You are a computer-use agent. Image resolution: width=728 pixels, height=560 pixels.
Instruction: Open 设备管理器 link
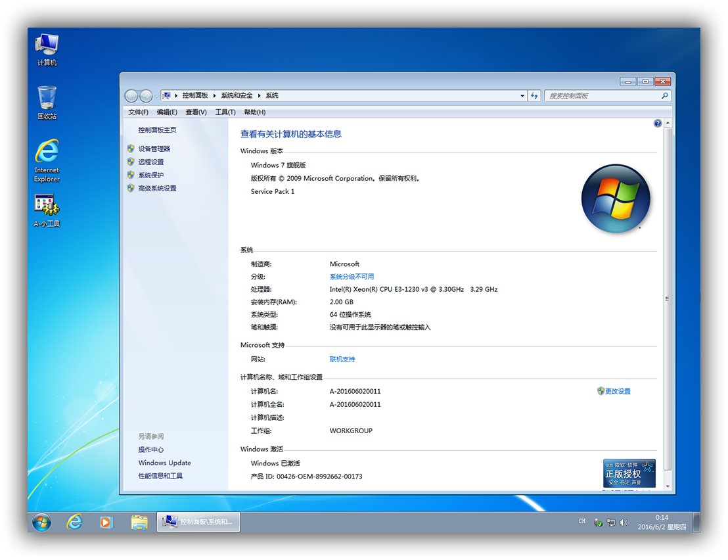tap(154, 149)
